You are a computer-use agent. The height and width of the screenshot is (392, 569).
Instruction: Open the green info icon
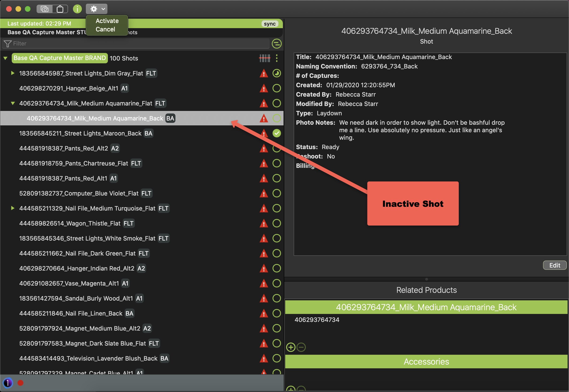click(77, 9)
